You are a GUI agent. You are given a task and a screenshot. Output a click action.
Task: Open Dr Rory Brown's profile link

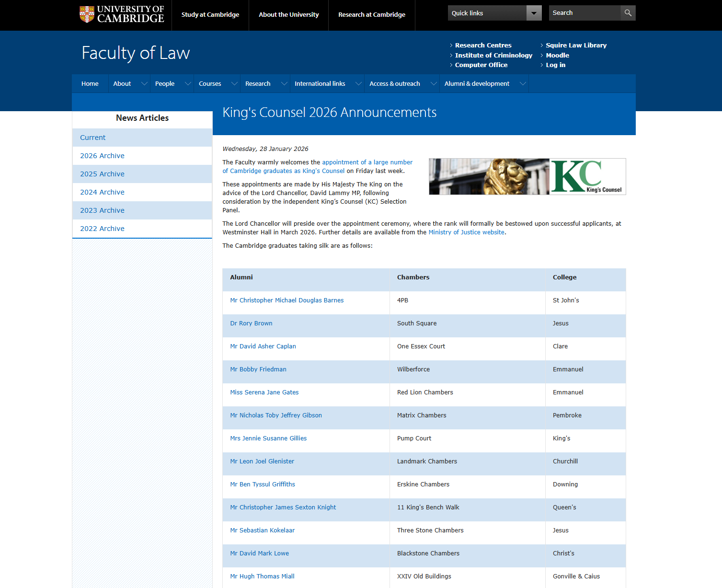[x=251, y=323]
